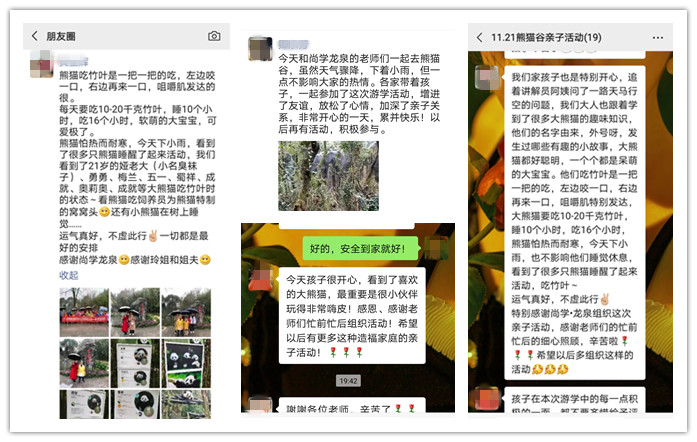The width and height of the screenshot is (697, 442).
Task: Open the camera icon in Moments header
Action: tap(214, 36)
